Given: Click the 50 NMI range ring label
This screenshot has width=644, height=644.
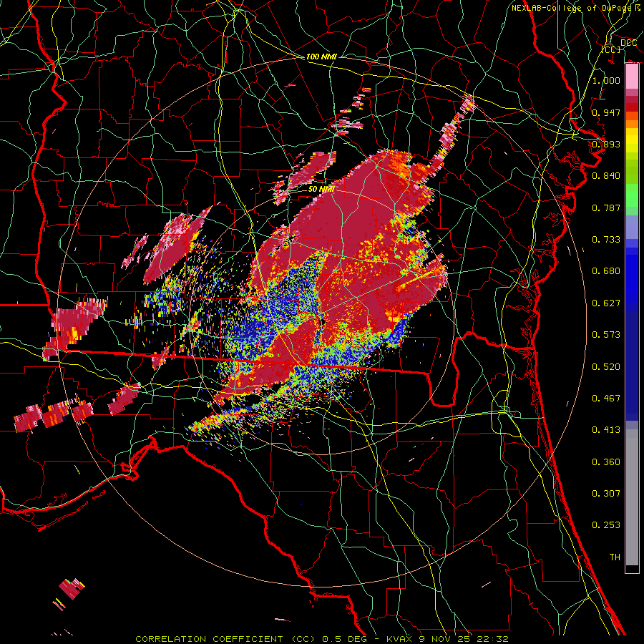Looking at the screenshot, I should point(321,189).
